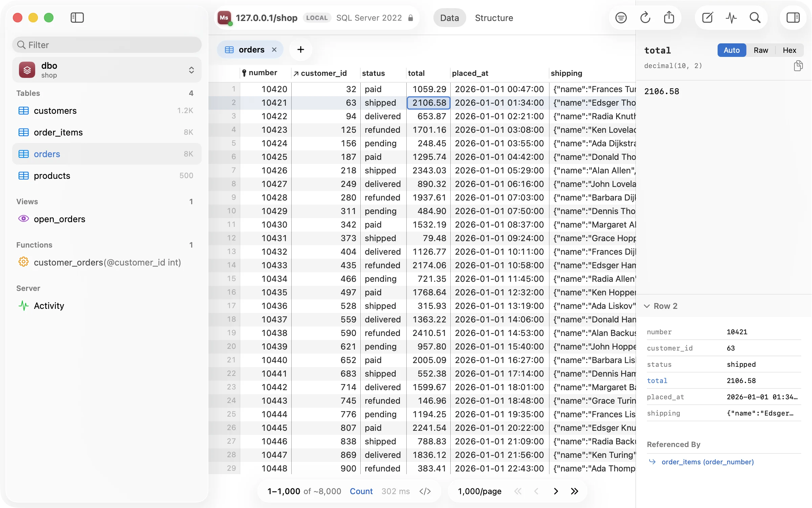Switch to the Structure view tab
Screen dimensions: 812x508
(494, 18)
